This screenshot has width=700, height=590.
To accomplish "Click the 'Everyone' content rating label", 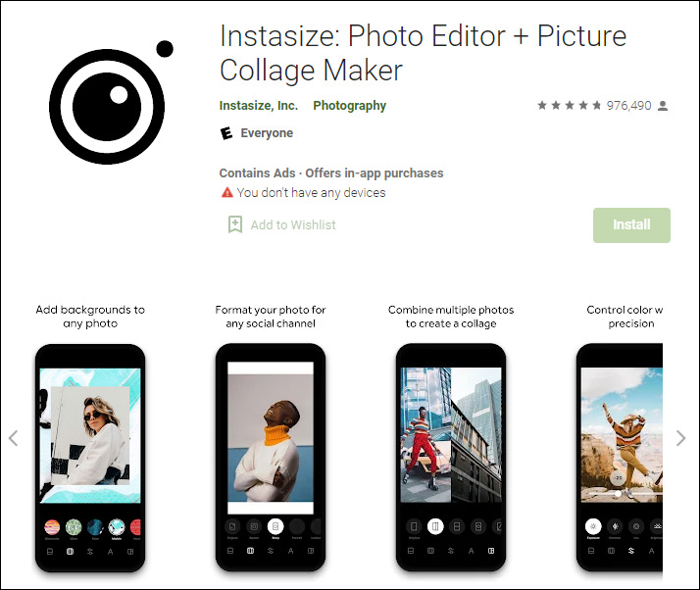I will [x=267, y=133].
